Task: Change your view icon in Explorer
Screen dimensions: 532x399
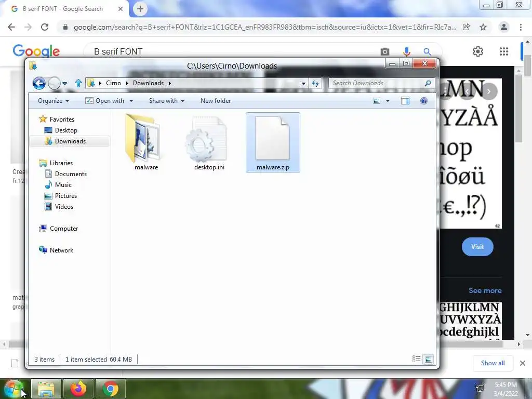Action: pos(377,101)
